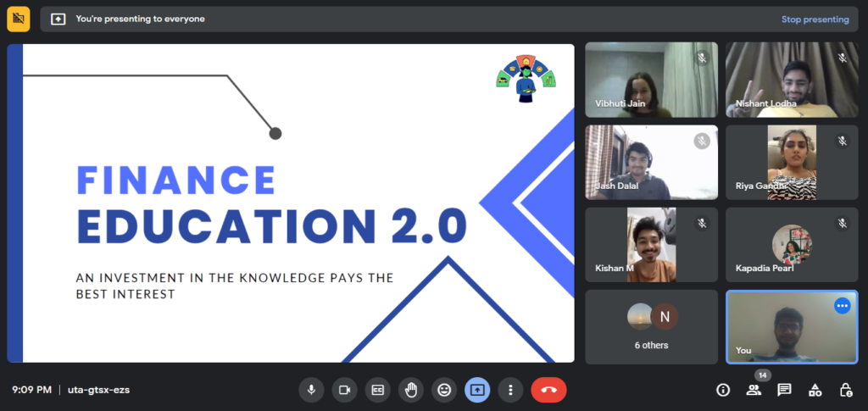Image resolution: width=868 pixels, height=411 pixels.
Task: Show the participants people panel
Action: (754, 390)
